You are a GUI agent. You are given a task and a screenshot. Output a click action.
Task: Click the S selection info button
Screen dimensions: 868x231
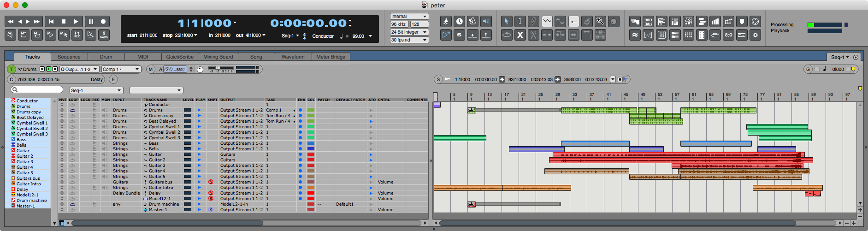(438, 79)
